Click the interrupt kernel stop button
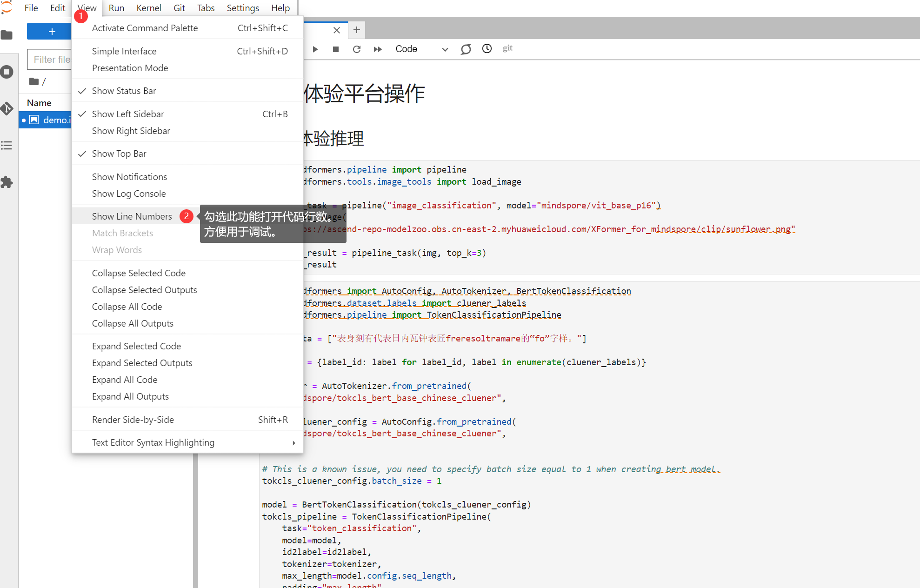Viewport: 920px width, 588px height. click(x=336, y=49)
